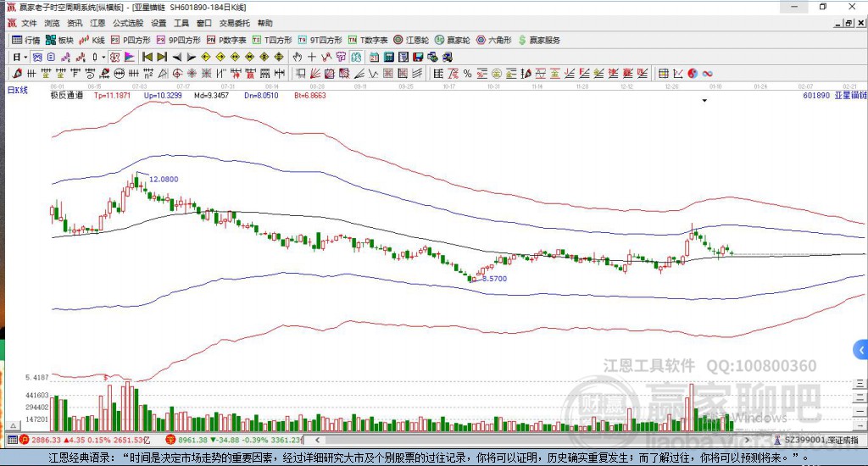
Task: Toggle the purple wave chart icon
Action: pyautogui.click(x=66, y=57)
